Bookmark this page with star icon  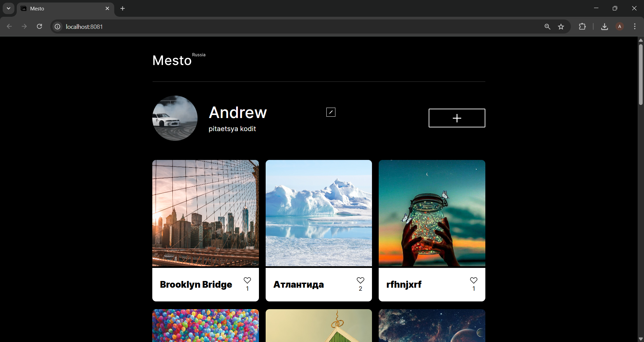click(561, 26)
